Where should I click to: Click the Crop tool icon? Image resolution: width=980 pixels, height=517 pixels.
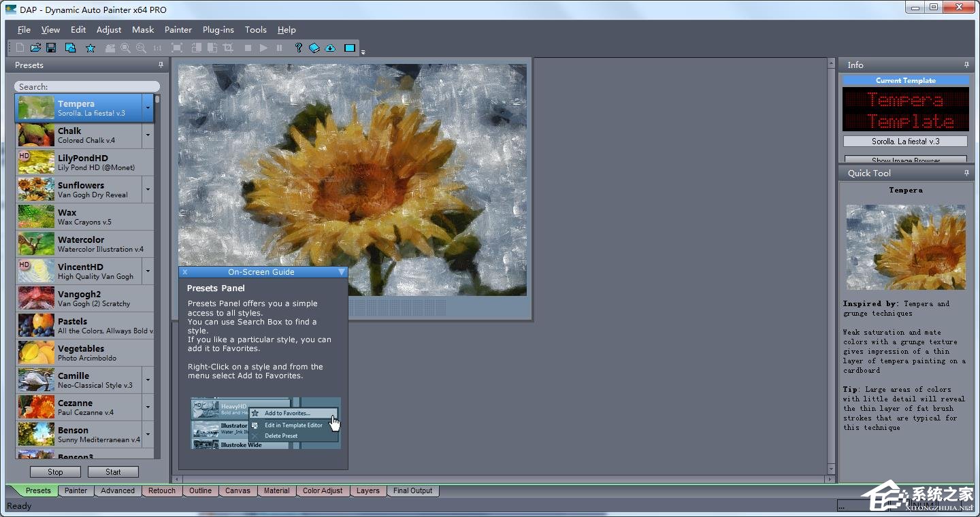tap(228, 48)
